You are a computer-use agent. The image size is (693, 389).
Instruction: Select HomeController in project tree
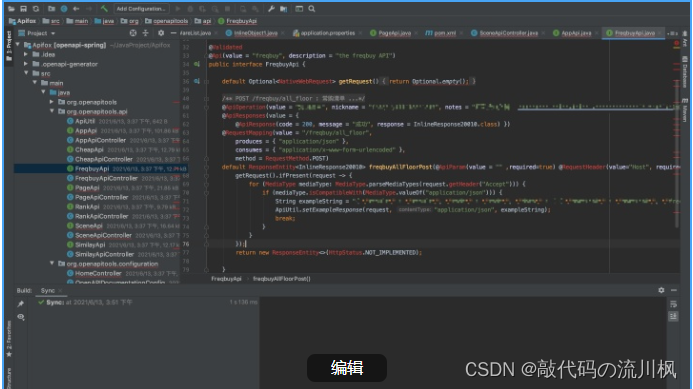[98, 273]
